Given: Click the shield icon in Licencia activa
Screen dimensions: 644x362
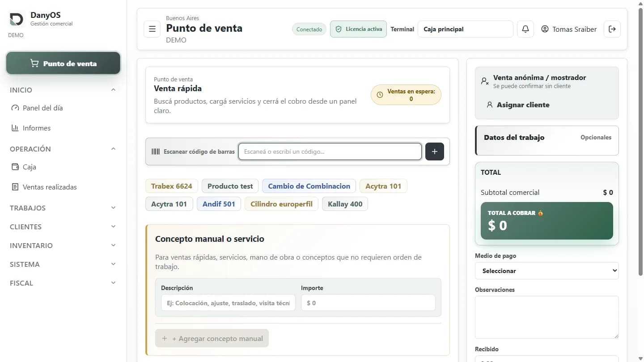Looking at the screenshot, I should tap(339, 29).
